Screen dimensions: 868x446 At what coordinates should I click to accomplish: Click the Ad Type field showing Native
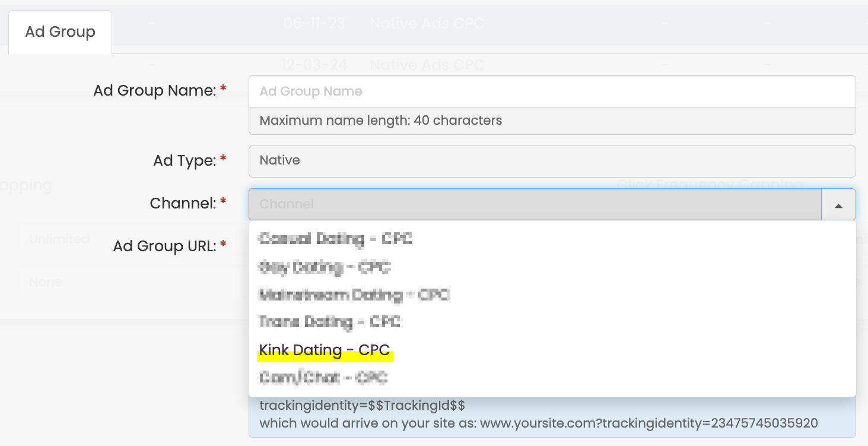point(552,161)
